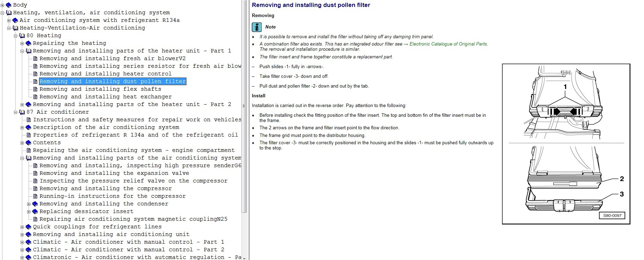Click document icon beside expansion valve entry
Screen dimensions: 644x260
[35, 173]
